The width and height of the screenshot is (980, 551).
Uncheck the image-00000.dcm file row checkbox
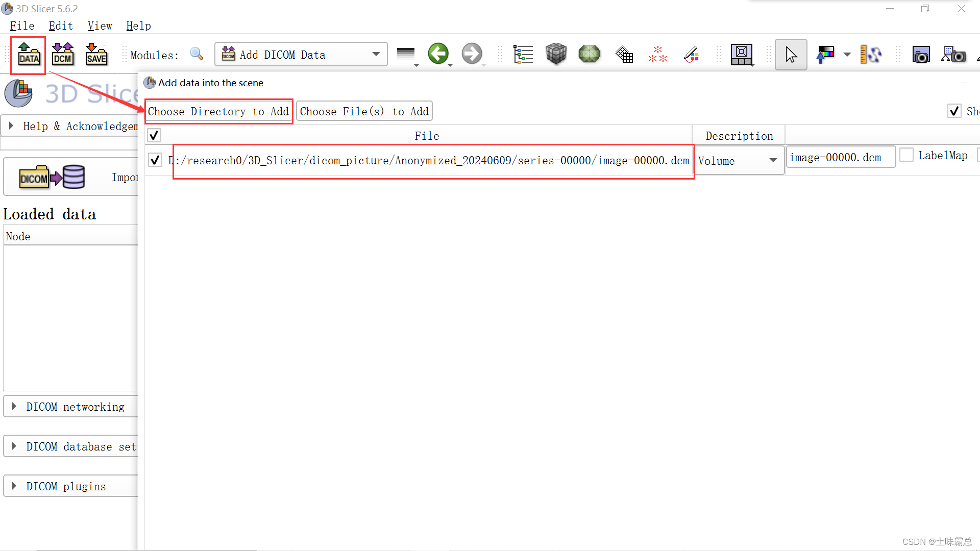[x=155, y=160]
